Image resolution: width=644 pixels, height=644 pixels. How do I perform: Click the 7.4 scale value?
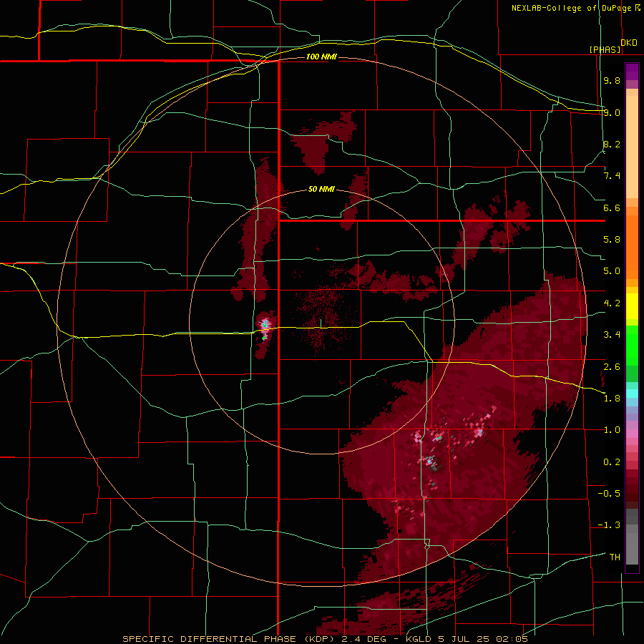click(612, 176)
